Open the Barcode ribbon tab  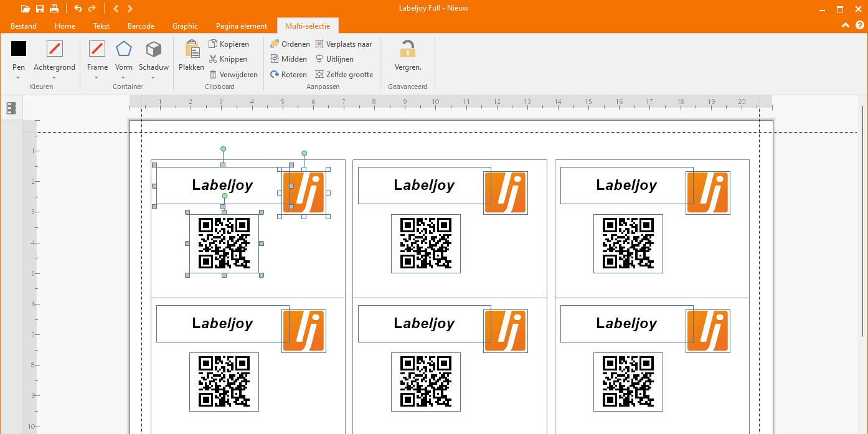pyautogui.click(x=141, y=26)
